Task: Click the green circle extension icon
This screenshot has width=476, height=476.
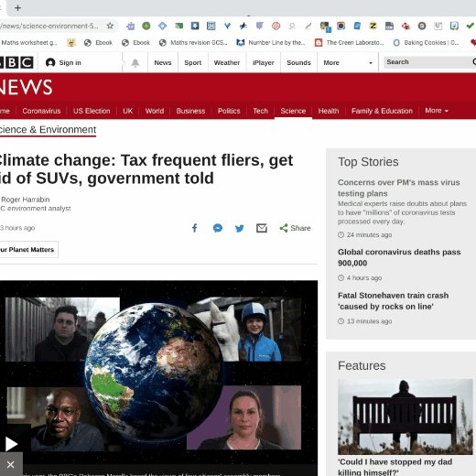Action: point(146,26)
